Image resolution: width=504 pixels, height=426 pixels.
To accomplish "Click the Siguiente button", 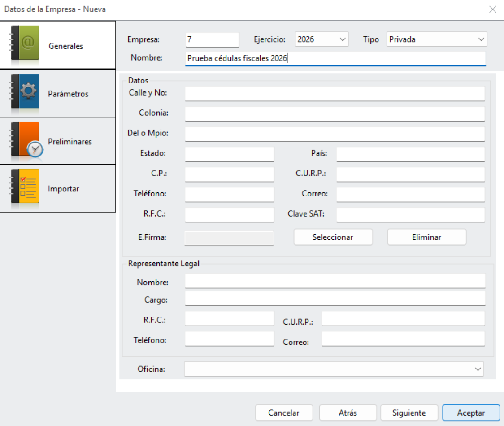I will point(409,413).
